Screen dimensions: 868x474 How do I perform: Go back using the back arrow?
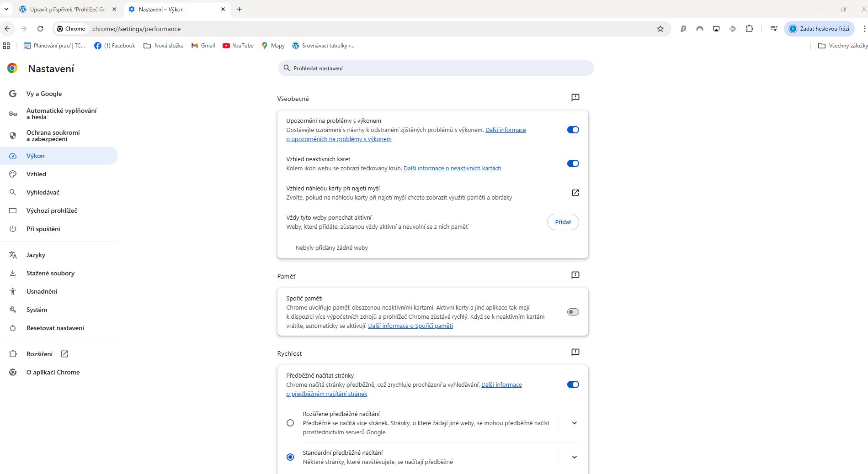pos(7,29)
